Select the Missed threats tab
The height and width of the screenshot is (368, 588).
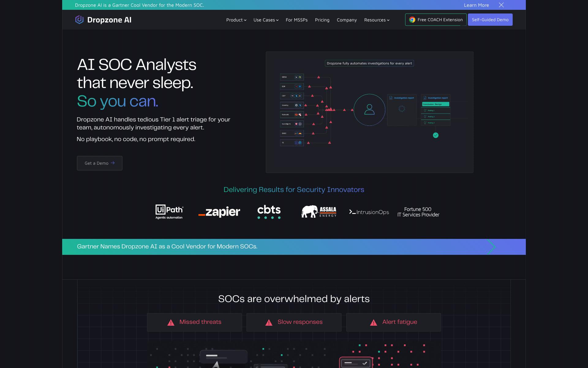click(x=194, y=322)
